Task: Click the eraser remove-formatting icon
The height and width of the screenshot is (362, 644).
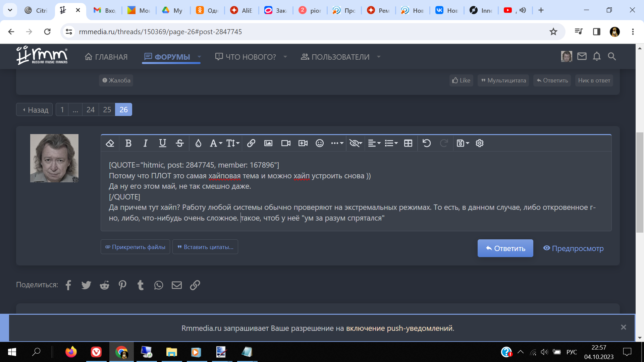Action: coord(110,143)
